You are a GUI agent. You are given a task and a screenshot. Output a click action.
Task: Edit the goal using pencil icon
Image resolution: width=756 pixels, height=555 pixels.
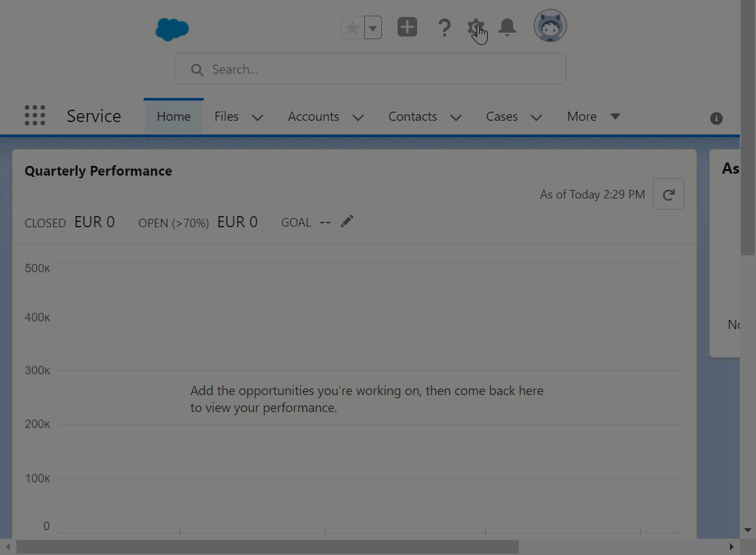tap(347, 221)
